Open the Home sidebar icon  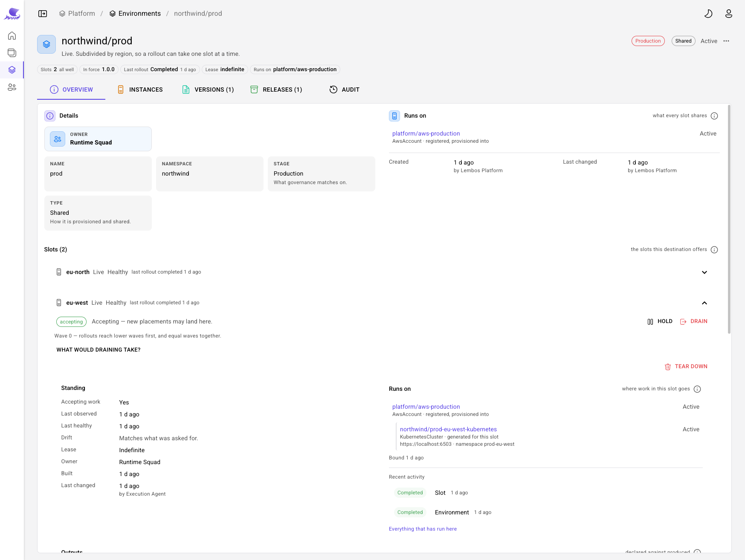click(x=12, y=35)
